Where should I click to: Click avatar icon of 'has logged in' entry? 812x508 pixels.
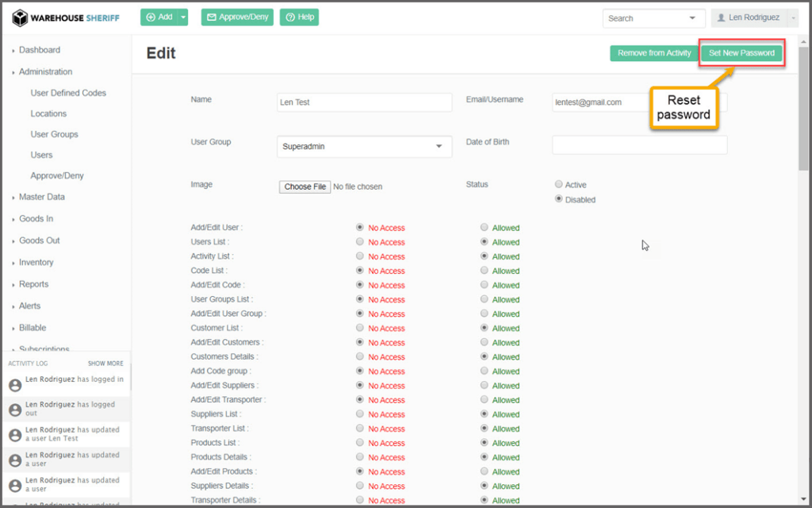[x=14, y=385]
